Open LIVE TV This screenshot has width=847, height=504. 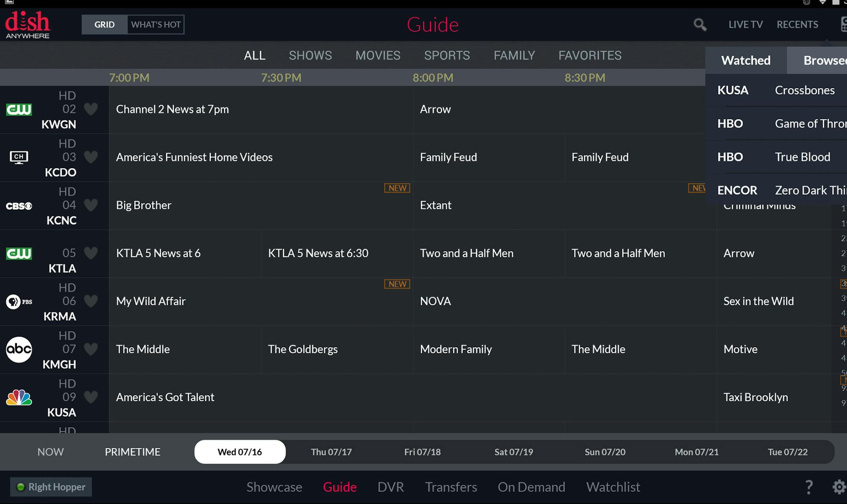pyautogui.click(x=745, y=25)
